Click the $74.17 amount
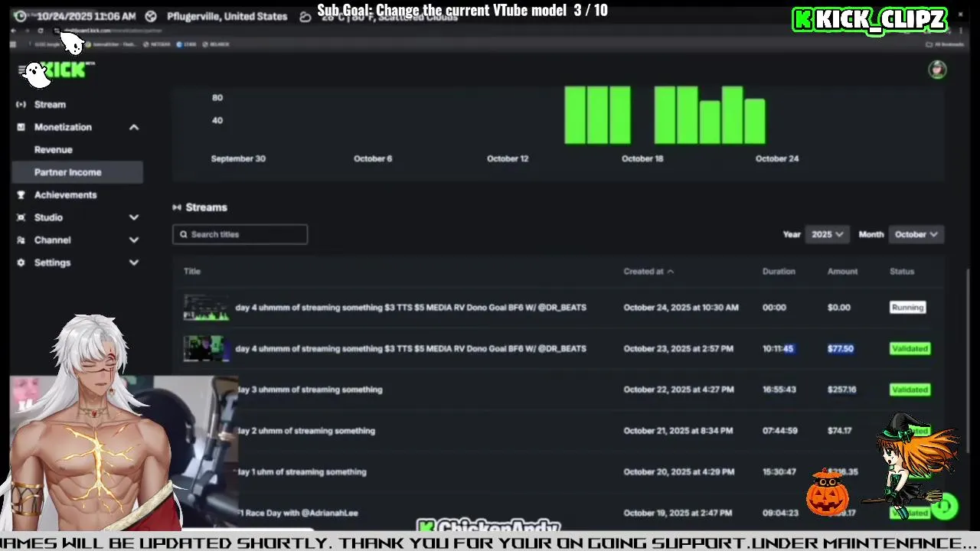Viewport: 980px width, 551px height. click(x=839, y=431)
